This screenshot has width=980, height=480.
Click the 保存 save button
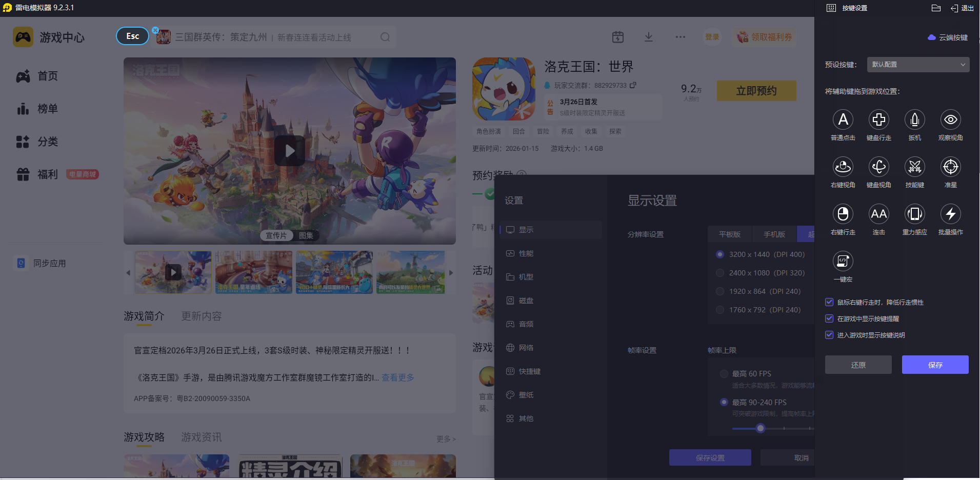click(935, 365)
